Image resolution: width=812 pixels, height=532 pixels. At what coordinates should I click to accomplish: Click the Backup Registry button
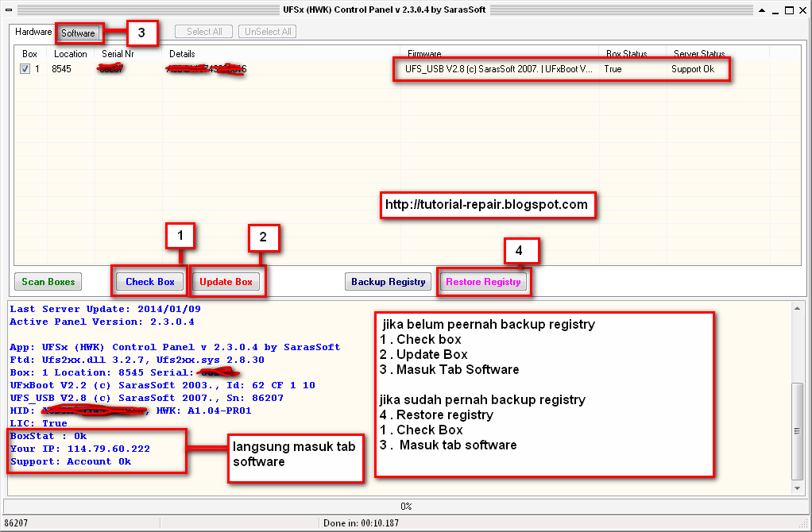tap(389, 282)
